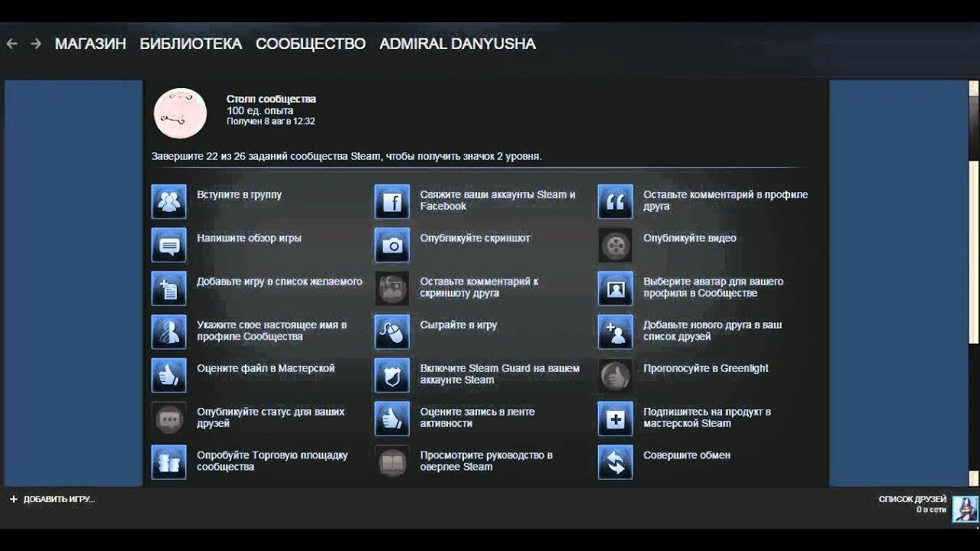Click the real name profile icon
This screenshot has width=980, height=551.
[168, 332]
